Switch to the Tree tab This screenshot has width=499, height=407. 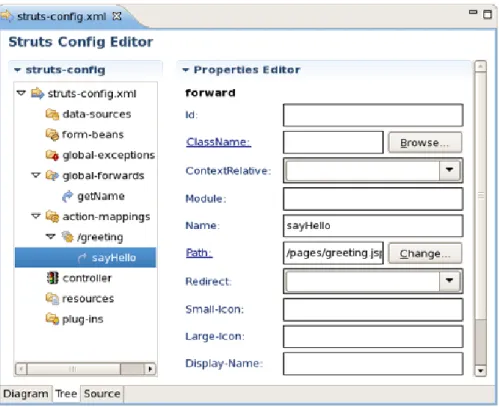click(x=66, y=394)
